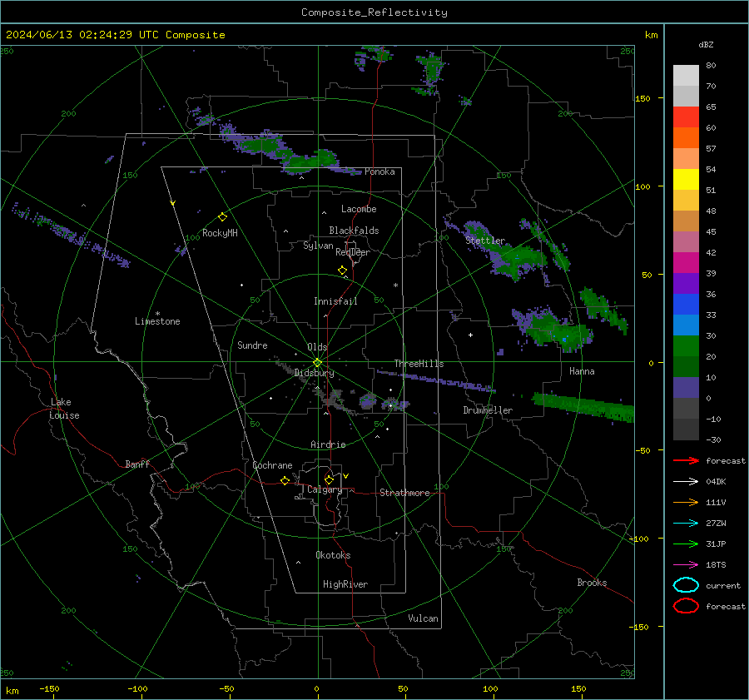Click the Airdrie label
The width and height of the screenshot is (749, 700).
(x=328, y=444)
